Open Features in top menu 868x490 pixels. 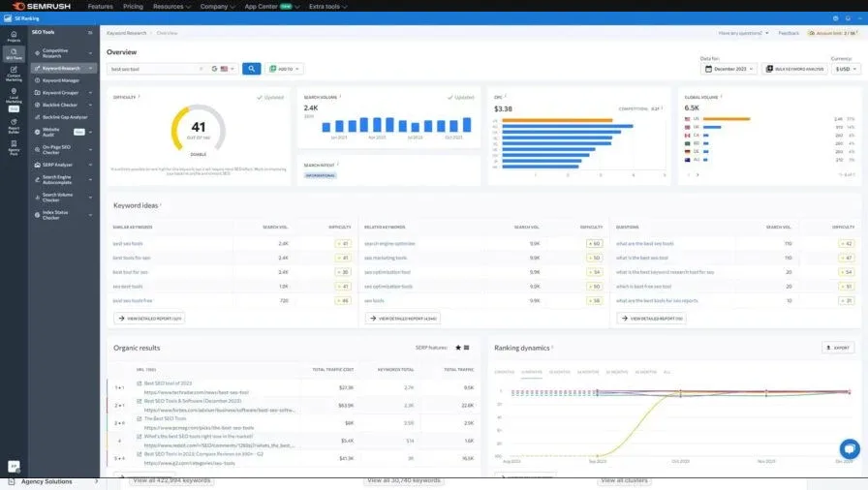click(100, 7)
